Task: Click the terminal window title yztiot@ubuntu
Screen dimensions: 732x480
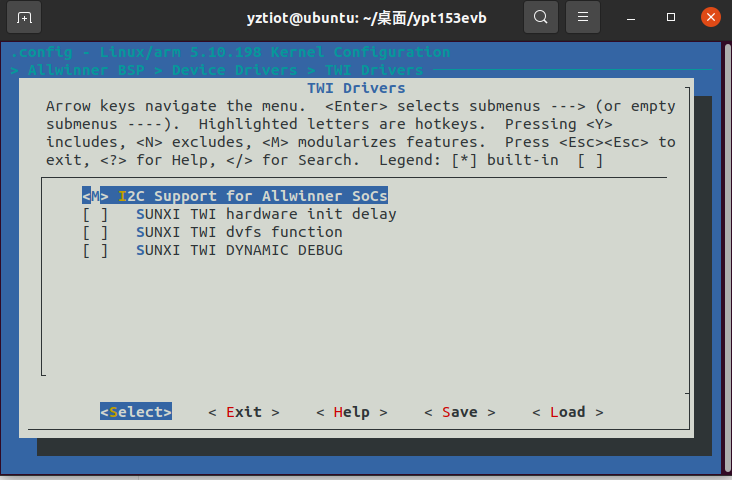Action: tap(366, 18)
